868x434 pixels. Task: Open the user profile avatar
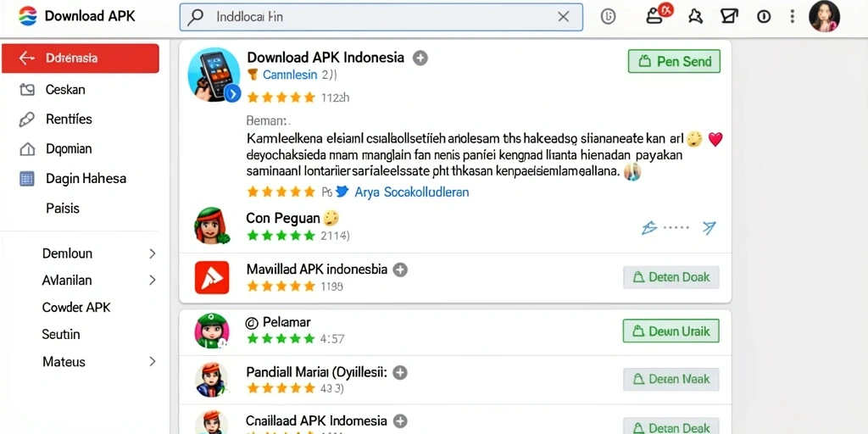pyautogui.click(x=824, y=16)
